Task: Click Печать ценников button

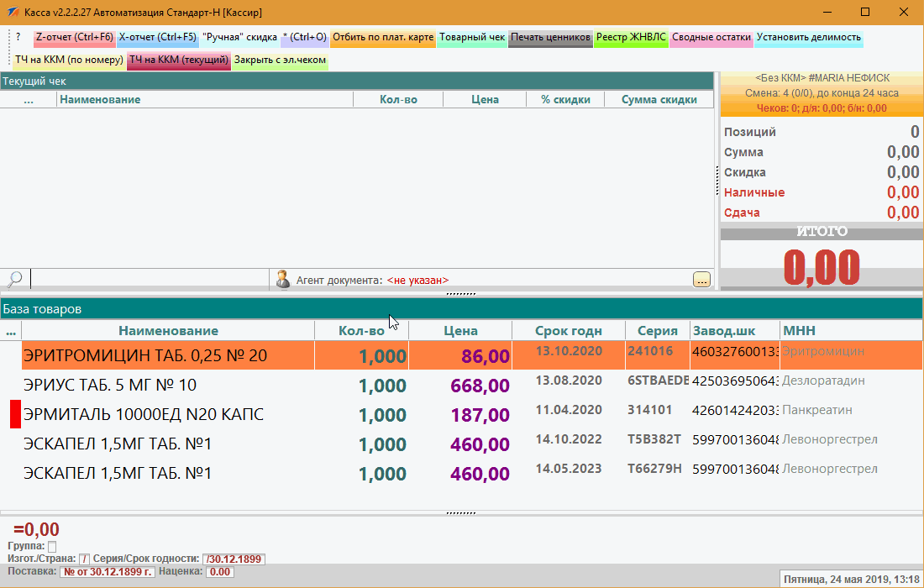Action: tap(550, 38)
